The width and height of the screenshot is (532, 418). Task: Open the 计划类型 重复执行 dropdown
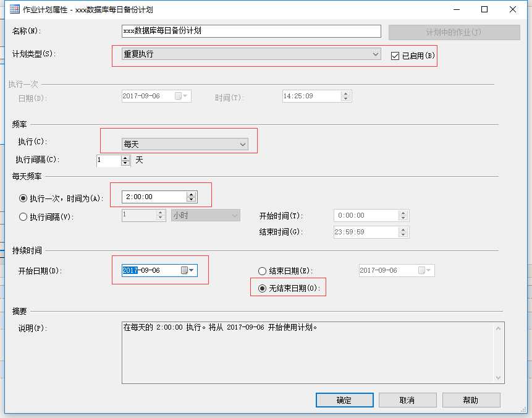tap(251, 54)
